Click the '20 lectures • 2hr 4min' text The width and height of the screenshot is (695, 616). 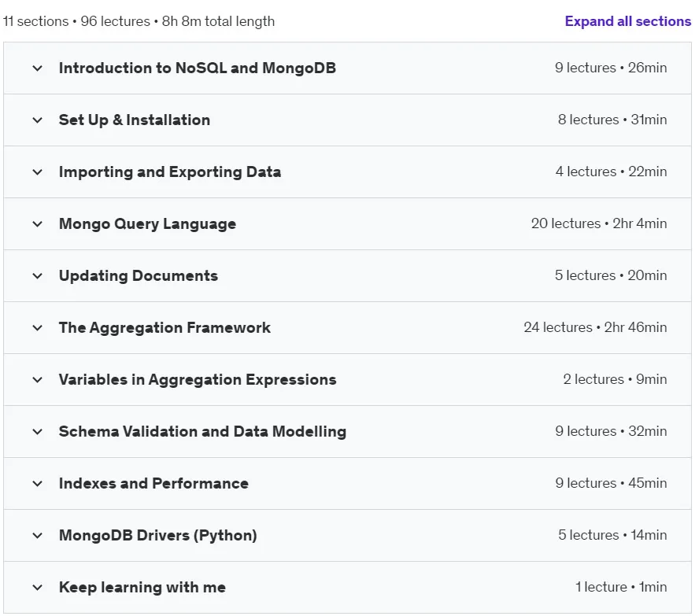click(x=599, y=223)
